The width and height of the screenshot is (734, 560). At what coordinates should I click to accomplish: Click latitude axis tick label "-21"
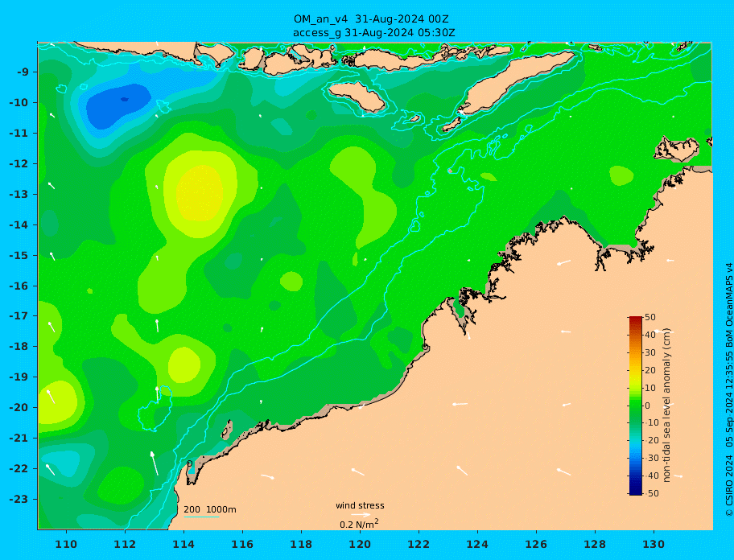pyautogui.click(x=19, y=439)
